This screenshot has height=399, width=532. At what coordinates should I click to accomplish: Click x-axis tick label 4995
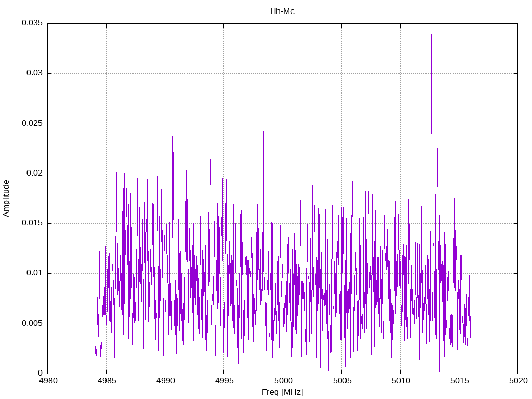(x=224, y=381)
